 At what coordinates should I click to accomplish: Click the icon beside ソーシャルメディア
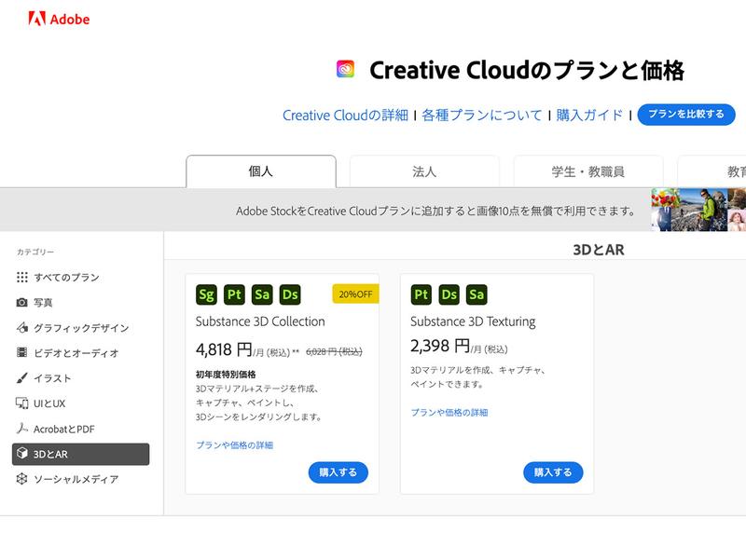[21, 479]
